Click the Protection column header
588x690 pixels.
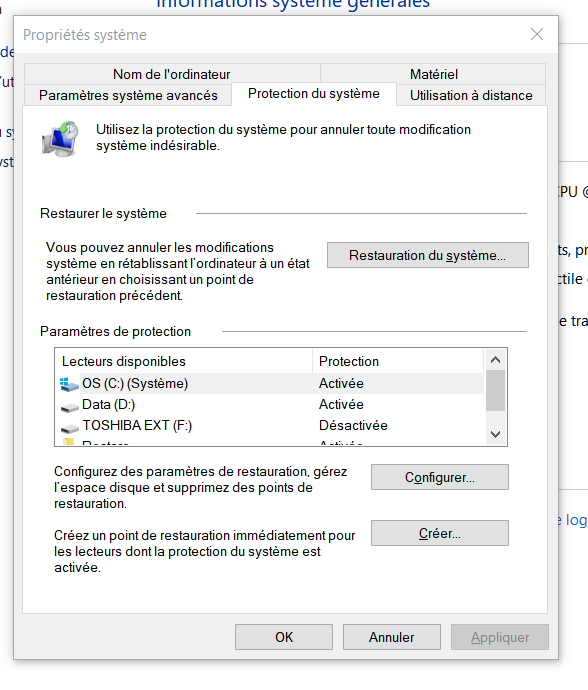pos(398,361)
